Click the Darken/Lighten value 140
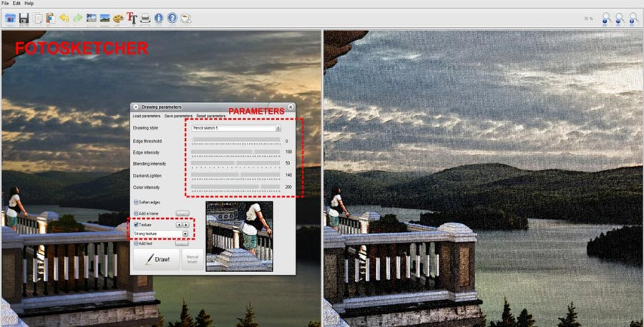Viewport: 644px width, 327px height. coord(288,175)
